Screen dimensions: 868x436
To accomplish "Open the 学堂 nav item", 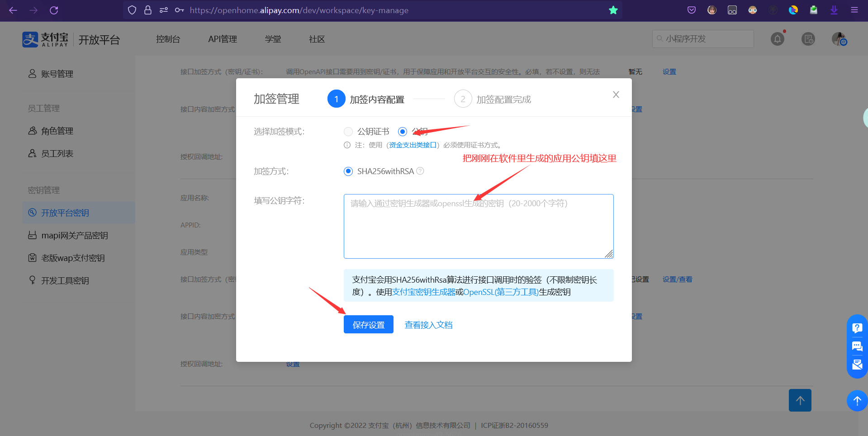I will tap(273, 39).
